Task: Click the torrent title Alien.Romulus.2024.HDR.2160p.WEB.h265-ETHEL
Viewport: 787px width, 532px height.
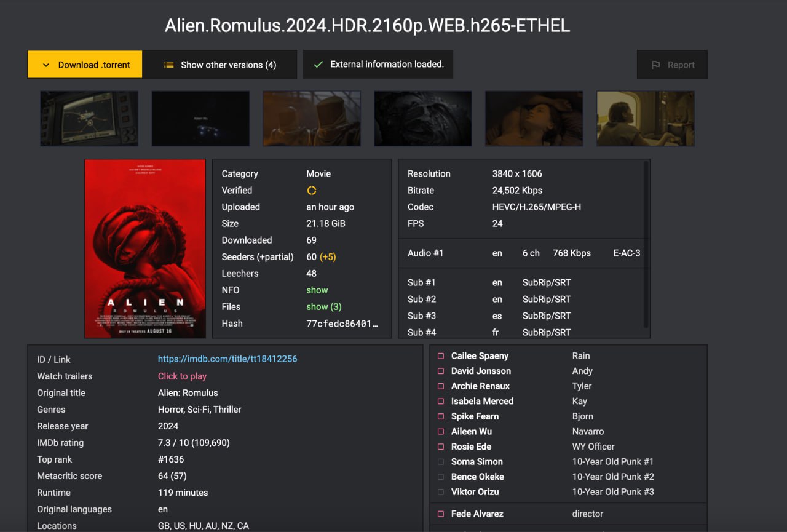Action: [x=367, y=25]
